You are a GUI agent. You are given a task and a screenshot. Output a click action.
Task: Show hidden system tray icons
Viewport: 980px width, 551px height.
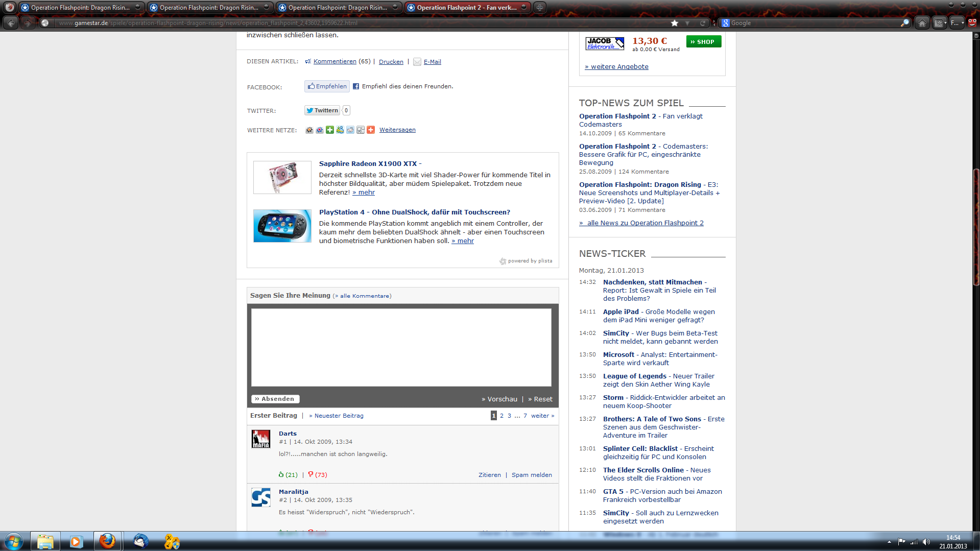889,542
